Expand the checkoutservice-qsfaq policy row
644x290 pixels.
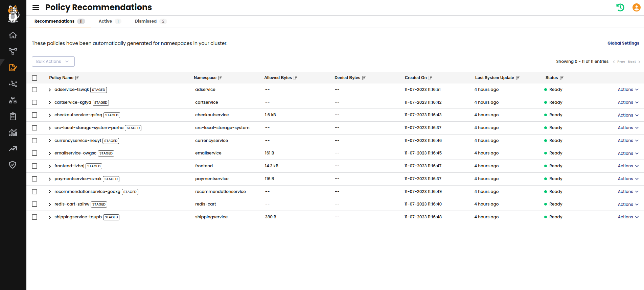(x=50, y=115)
